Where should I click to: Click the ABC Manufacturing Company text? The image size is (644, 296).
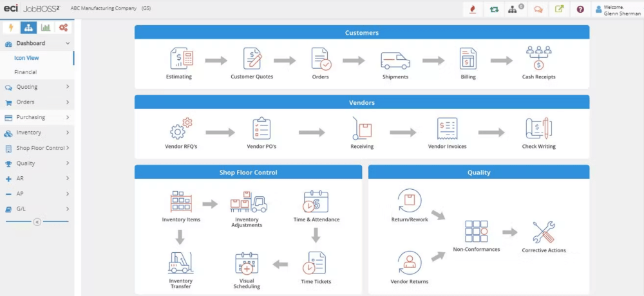pyautogui.click(x=104, y=8)
